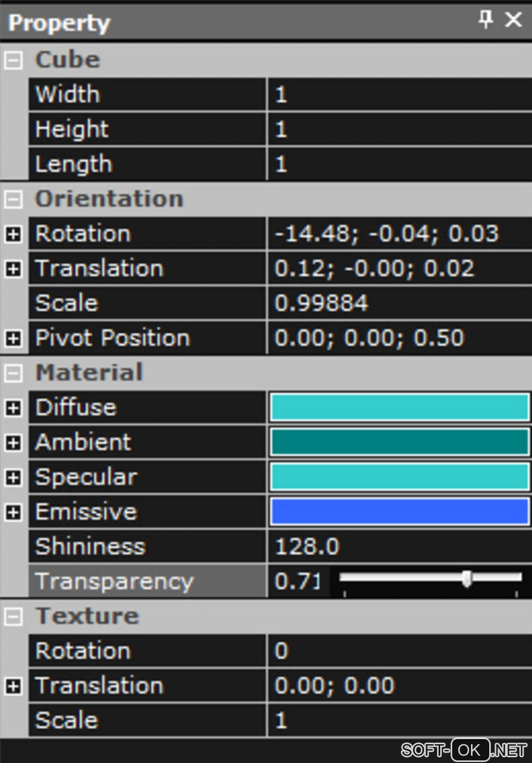
Task: Expand the Emissive color property
Action: tap(14, 513)
